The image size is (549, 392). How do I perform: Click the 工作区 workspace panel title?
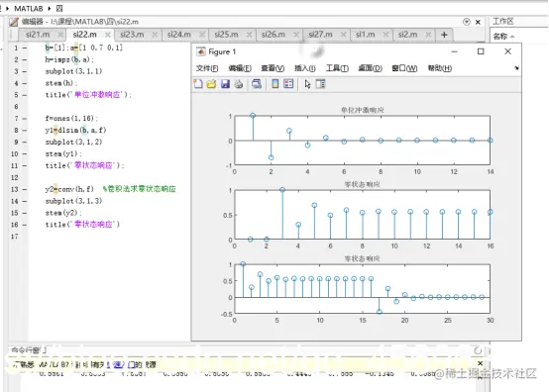[502, 22]
